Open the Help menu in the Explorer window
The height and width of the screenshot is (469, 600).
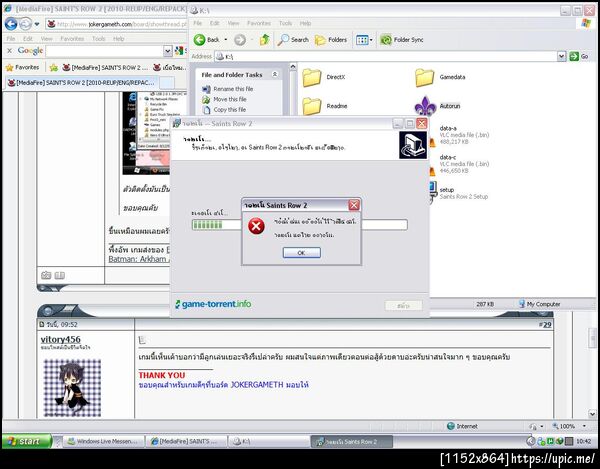[305, 23]
